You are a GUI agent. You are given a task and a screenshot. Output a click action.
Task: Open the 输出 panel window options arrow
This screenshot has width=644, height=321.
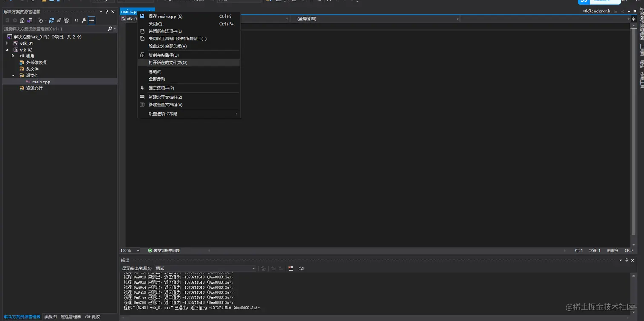pyautogui.click(x=621, y=260)
